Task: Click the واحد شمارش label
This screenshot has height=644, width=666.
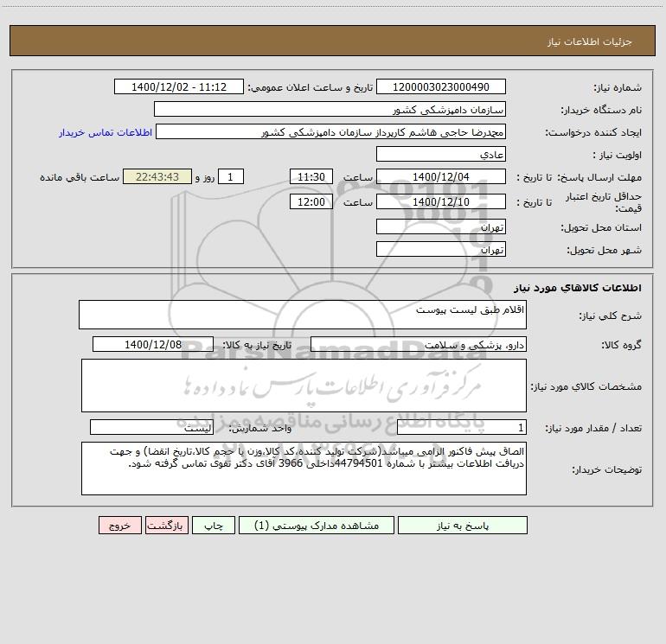Action: (260, 429)
